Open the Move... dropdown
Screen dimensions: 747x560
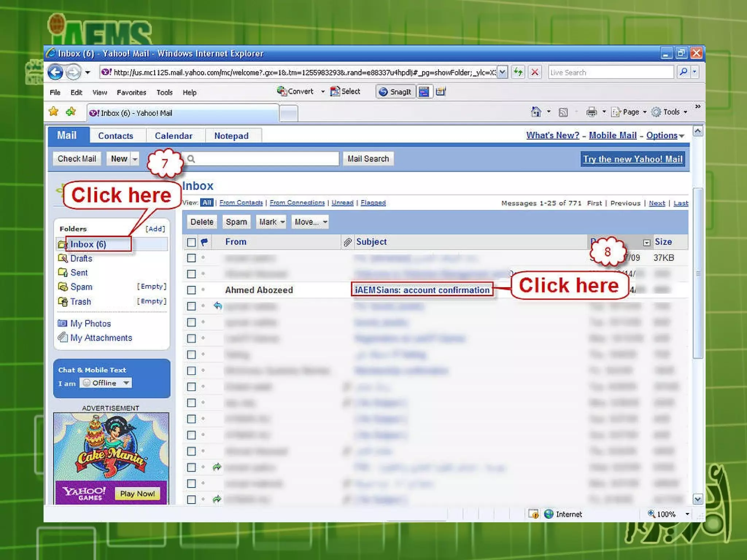click(310, 222)
